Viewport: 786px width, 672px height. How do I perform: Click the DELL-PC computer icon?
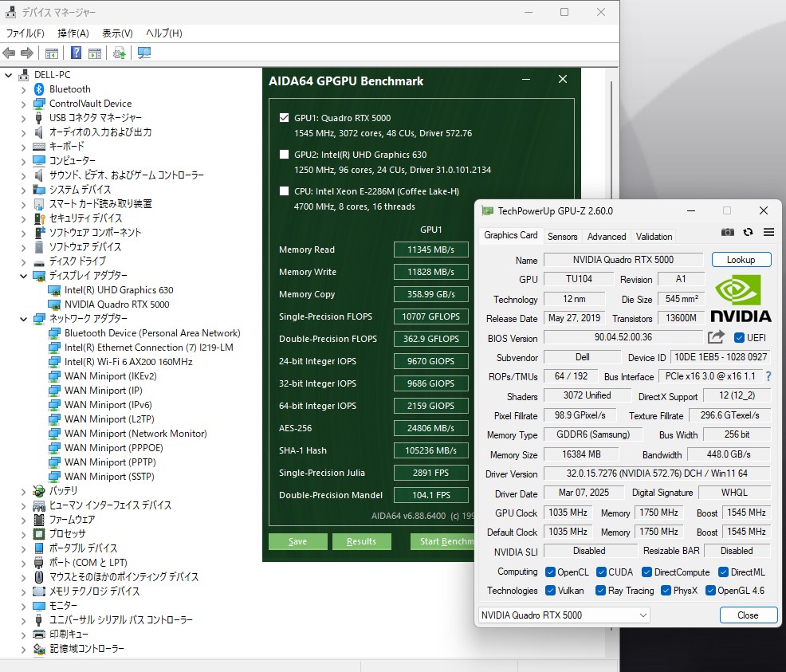click(x=24, y=75)
